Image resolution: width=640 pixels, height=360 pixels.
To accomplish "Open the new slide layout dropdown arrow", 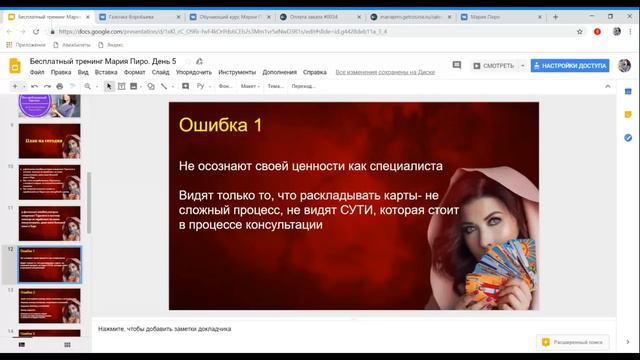I will pyautogui.click(x=24, y=87).
